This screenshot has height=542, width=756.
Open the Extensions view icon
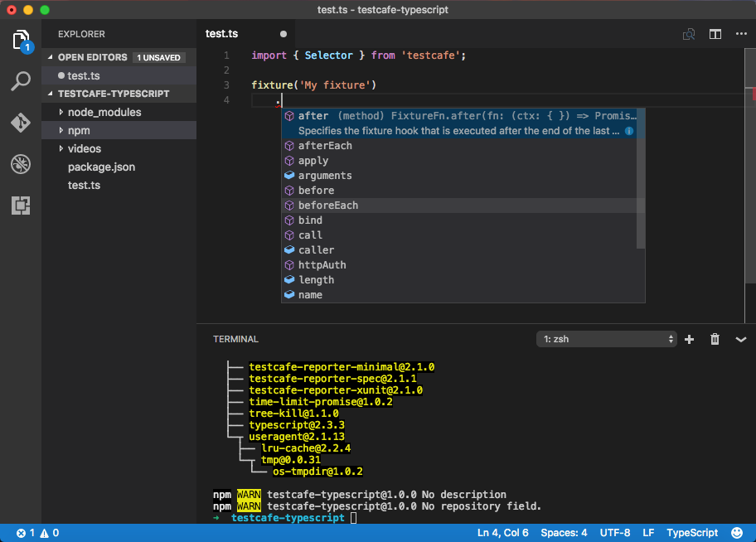pyautogui.click(x=21, y=206)
